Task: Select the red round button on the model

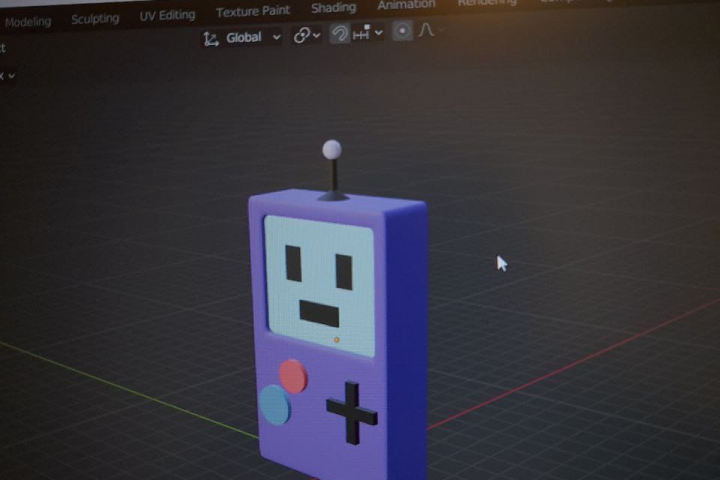Action: [x=293, y=376]
